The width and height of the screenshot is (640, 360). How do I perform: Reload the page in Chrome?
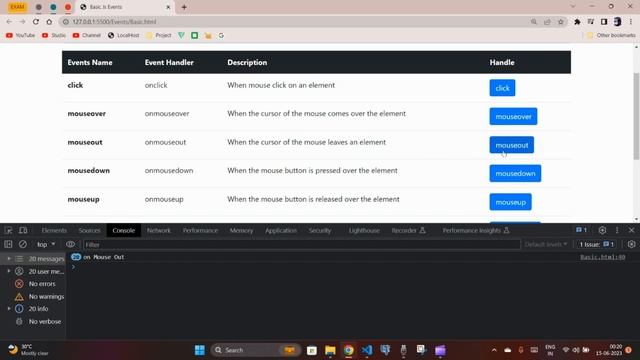click(x=36, y=22)
